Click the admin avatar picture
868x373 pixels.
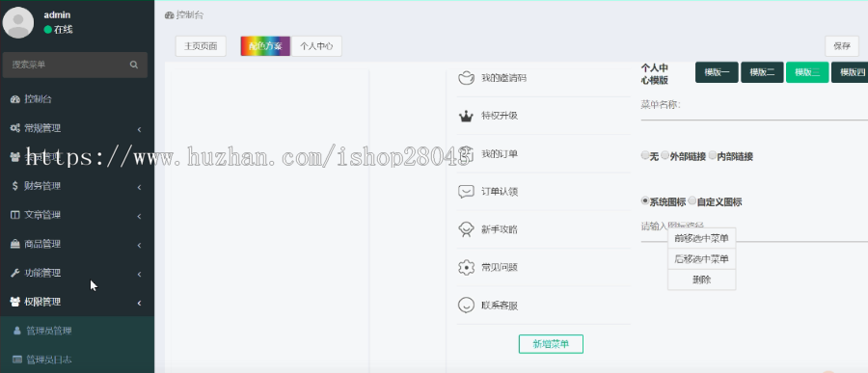[18, 23]
